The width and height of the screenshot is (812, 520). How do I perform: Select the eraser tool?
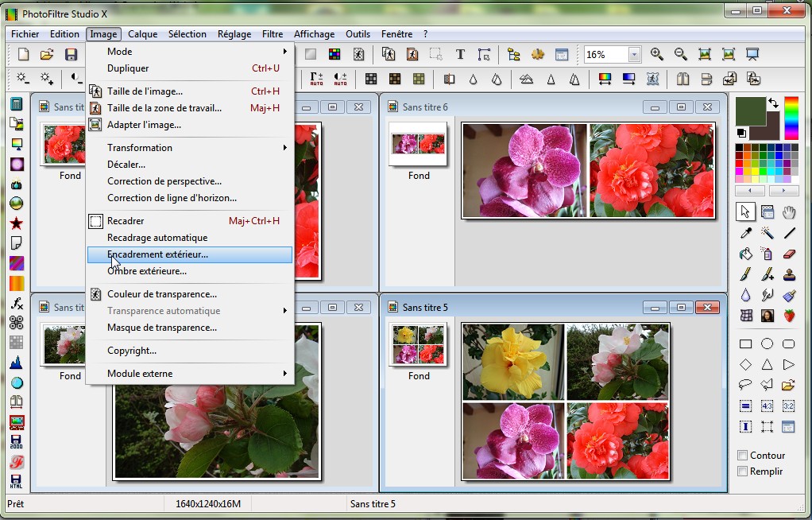(x=789, y=254)
